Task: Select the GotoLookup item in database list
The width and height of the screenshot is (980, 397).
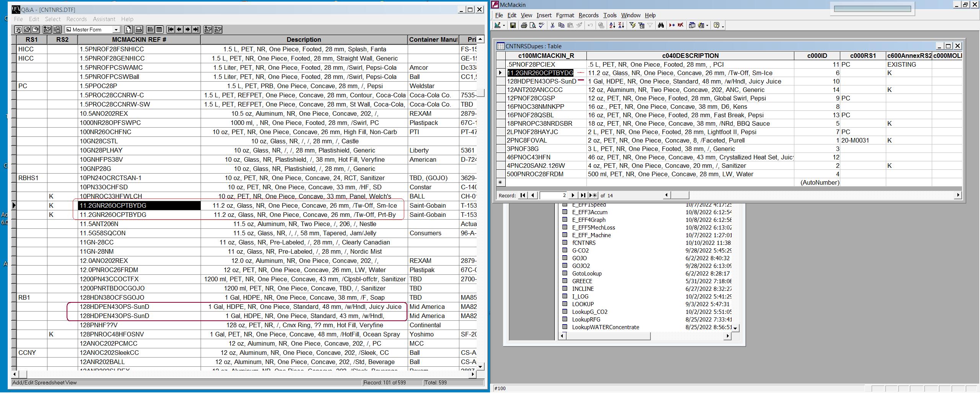Action: tap(587, 274)
